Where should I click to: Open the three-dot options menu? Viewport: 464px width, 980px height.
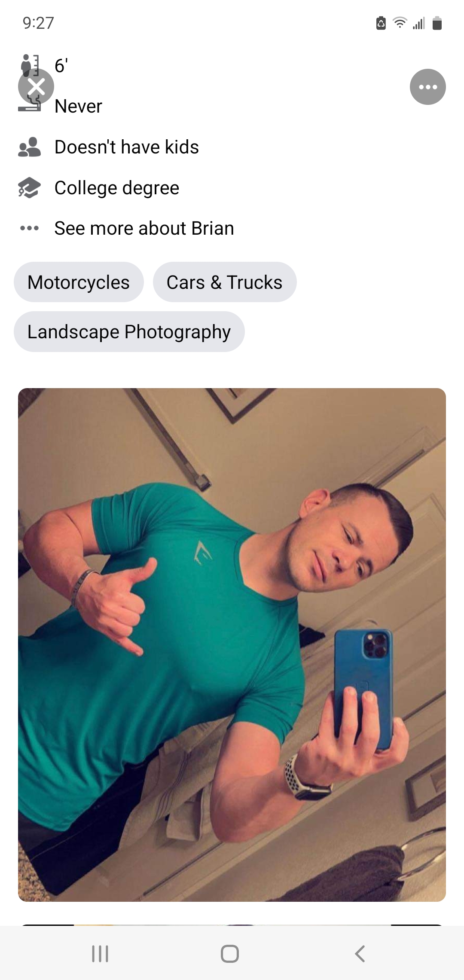tap(427, 87)
